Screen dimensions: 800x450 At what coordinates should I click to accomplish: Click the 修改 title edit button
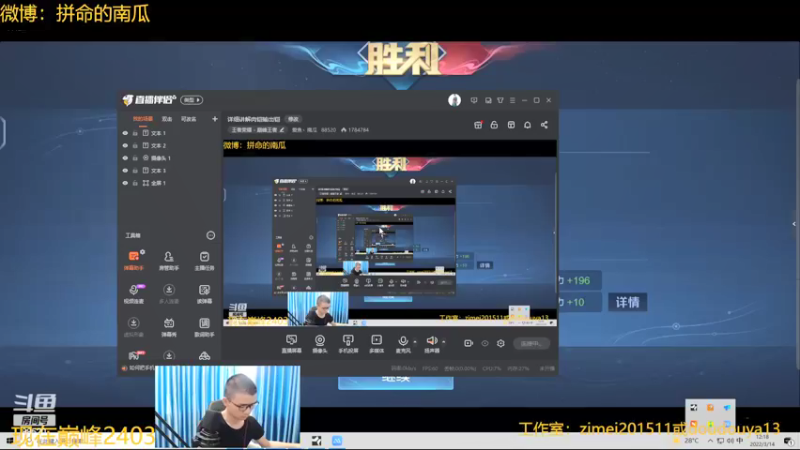coord(293,119)
